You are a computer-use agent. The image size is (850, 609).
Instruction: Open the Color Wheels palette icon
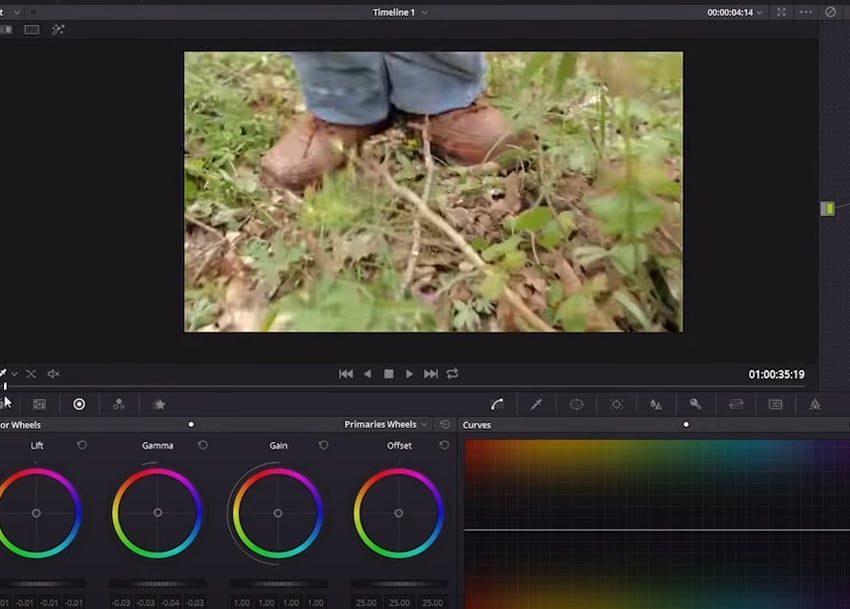(x=79, y=404)
